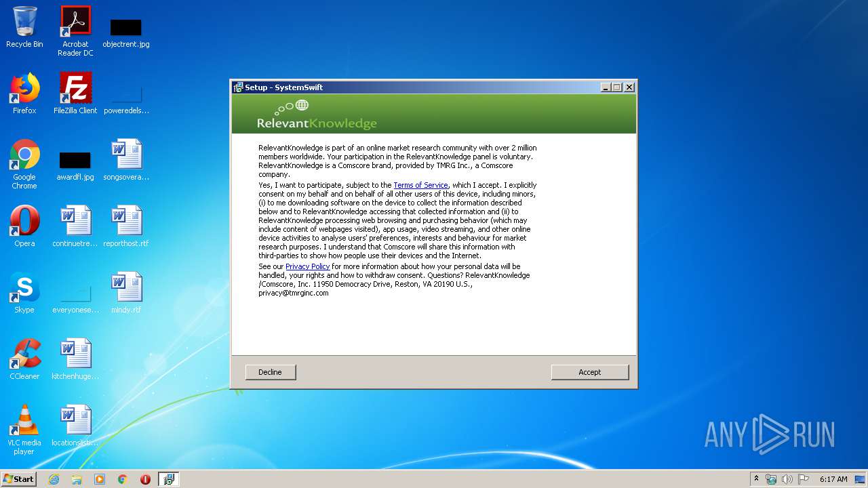
Task: Select the reporthost.rtf document
Action: tap(126, 226)
